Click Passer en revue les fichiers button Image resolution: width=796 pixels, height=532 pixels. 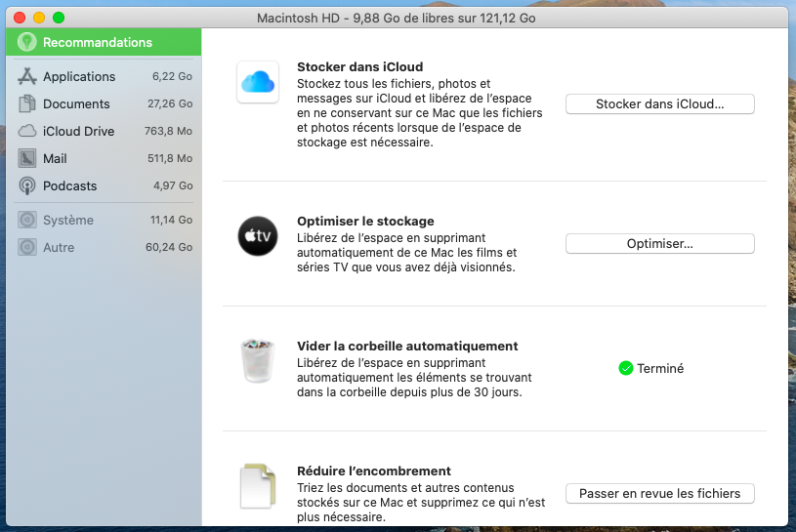(660, 494)
